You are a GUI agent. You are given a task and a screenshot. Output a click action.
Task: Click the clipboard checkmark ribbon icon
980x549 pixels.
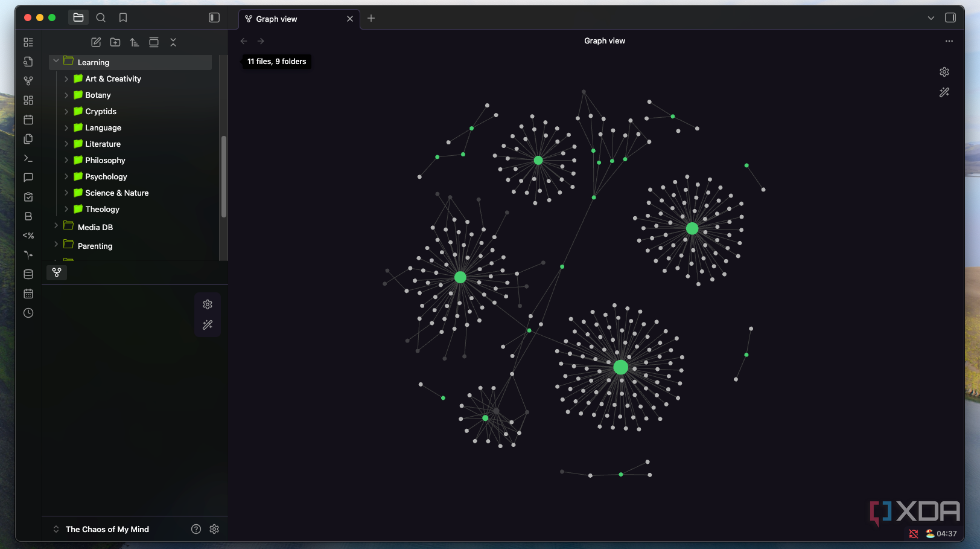point(28,197)
